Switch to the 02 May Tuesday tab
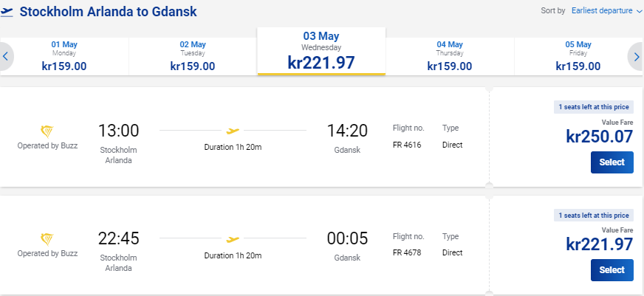644x296 pixels. (x=193, y=56)
